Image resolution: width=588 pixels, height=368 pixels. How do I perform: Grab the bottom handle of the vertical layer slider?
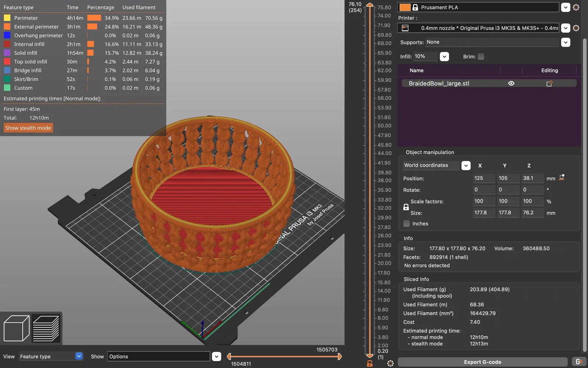tap(370, 355)
